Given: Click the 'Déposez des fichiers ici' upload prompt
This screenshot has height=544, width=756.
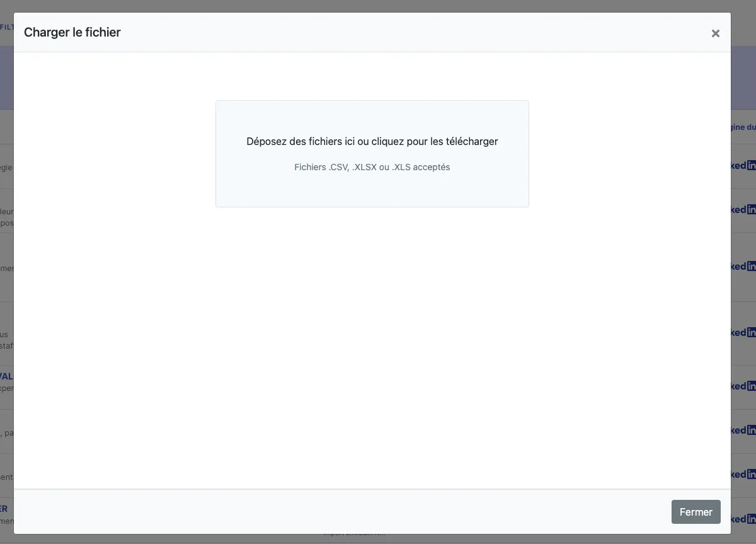Looking at the screenshot, I should click(x=372, y=141).
